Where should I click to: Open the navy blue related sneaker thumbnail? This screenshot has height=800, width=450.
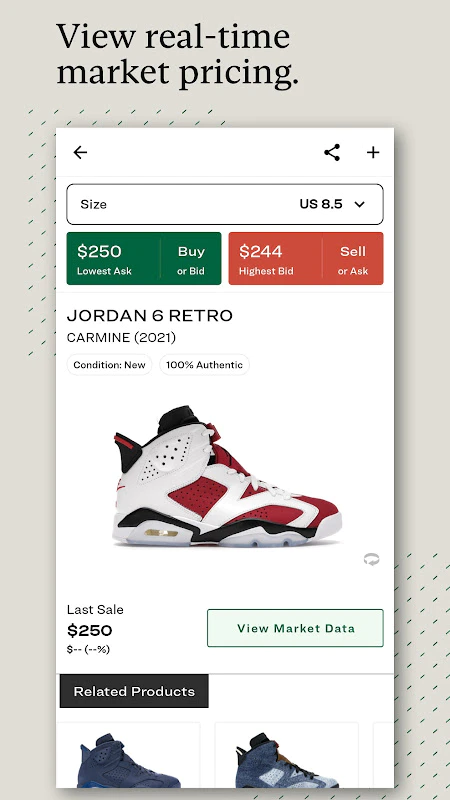click(x=128, y=756)
